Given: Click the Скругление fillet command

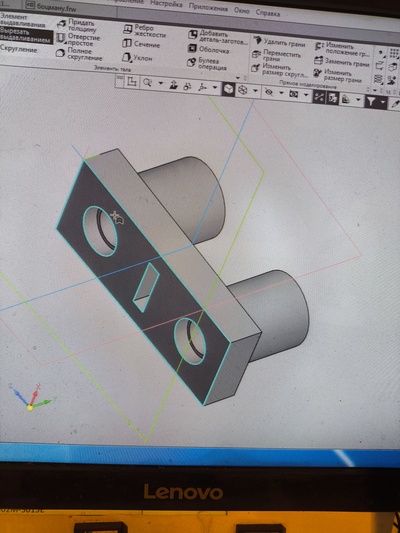Looking at the screenshot, I should pyautogui.click(x=19, y=49).
